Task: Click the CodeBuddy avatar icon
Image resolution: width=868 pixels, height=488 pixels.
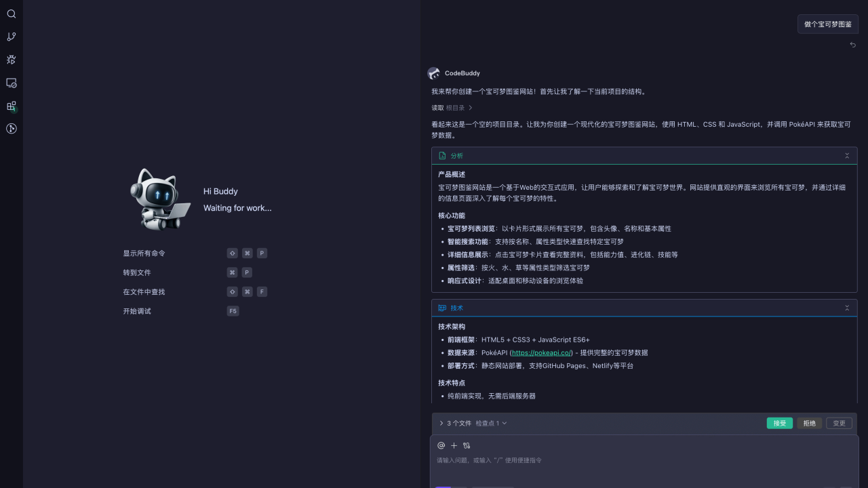Action: click(433, 73)
